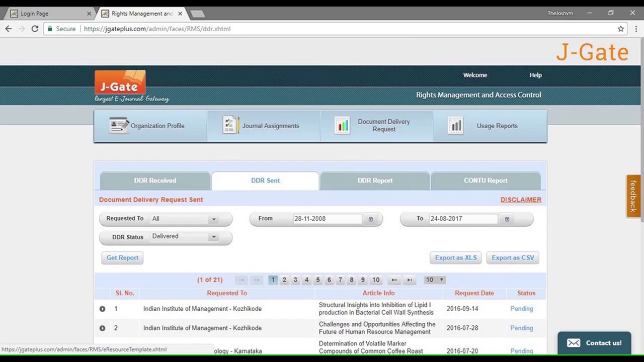
Task: Go to results page 2
Action: click(284, 280)
